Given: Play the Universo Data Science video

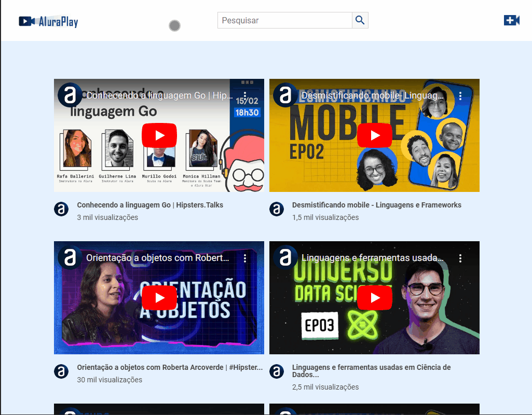Looking at the screenshot, I should click(x=375, y=298).
